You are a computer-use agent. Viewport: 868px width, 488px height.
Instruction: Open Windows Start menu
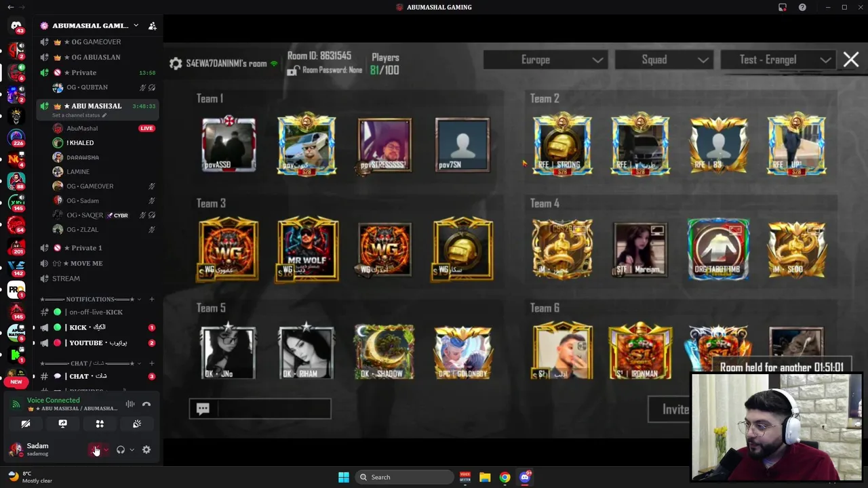(x=344, y=477)
